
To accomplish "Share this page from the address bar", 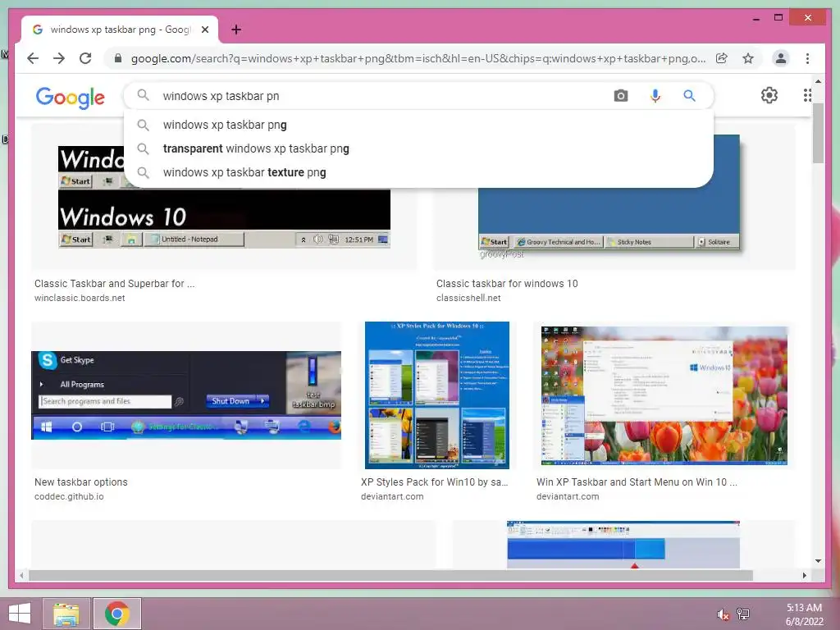I will (x=722, y=58).
